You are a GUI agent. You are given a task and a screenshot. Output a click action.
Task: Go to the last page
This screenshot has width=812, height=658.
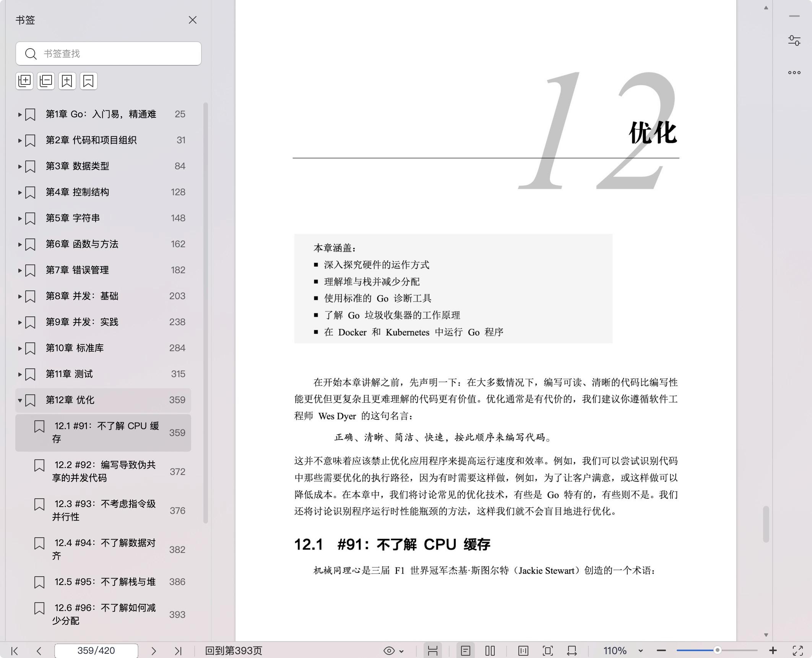178,651
